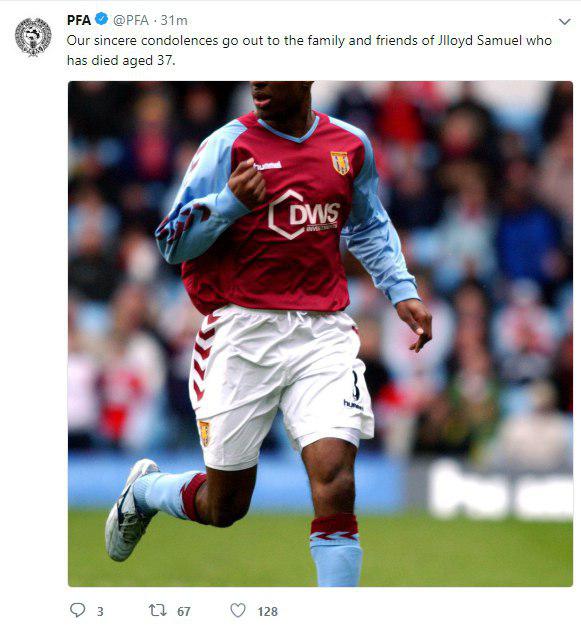Image resolution: width=581 pixels, height=628 pixels.
Task: Open the PFA profile avatar
Action: (33, 37)
